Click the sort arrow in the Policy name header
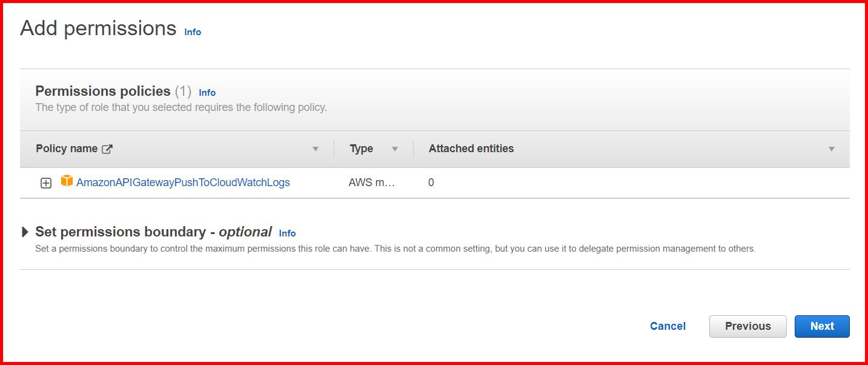 pyautogui.click(x=315, y=149)
